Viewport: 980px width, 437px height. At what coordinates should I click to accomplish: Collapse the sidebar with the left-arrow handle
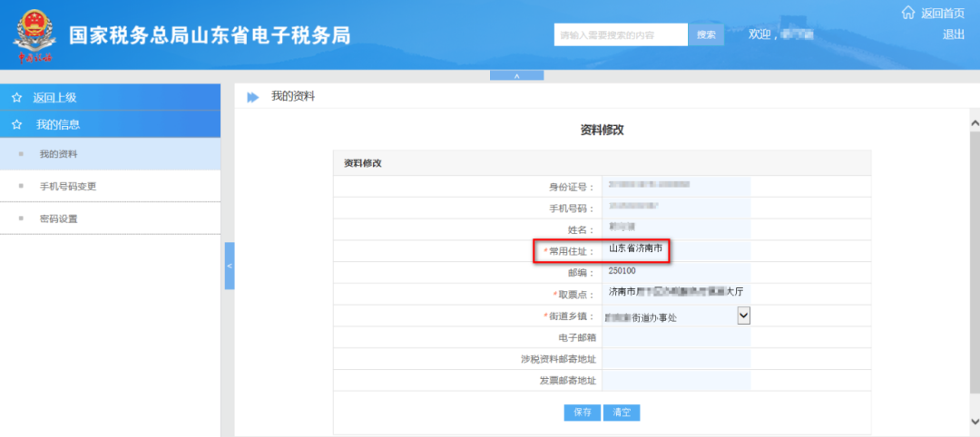point(230,266)
